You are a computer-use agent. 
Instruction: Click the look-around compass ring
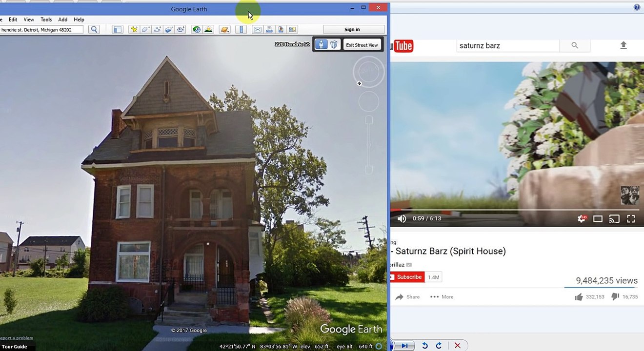(369, 72)
